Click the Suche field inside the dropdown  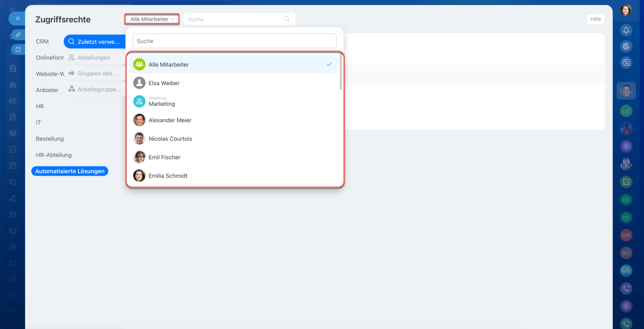pyautogui.click(x=234, y=41)
